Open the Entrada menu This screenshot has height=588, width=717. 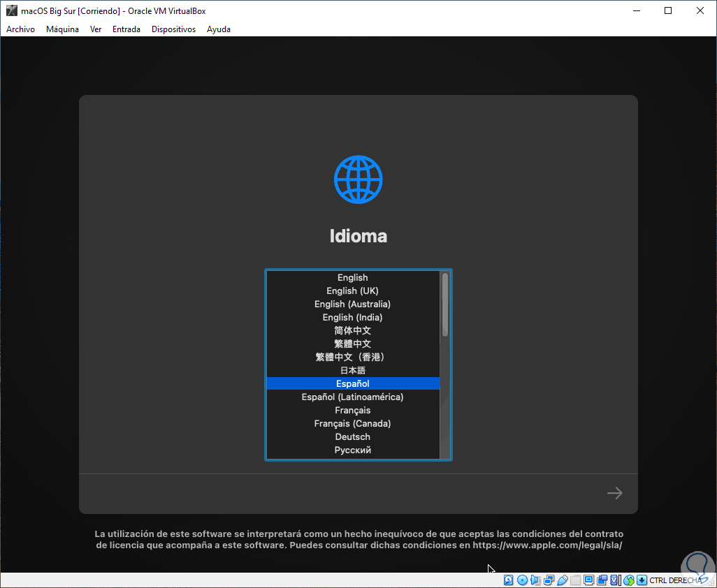point(126,29)
